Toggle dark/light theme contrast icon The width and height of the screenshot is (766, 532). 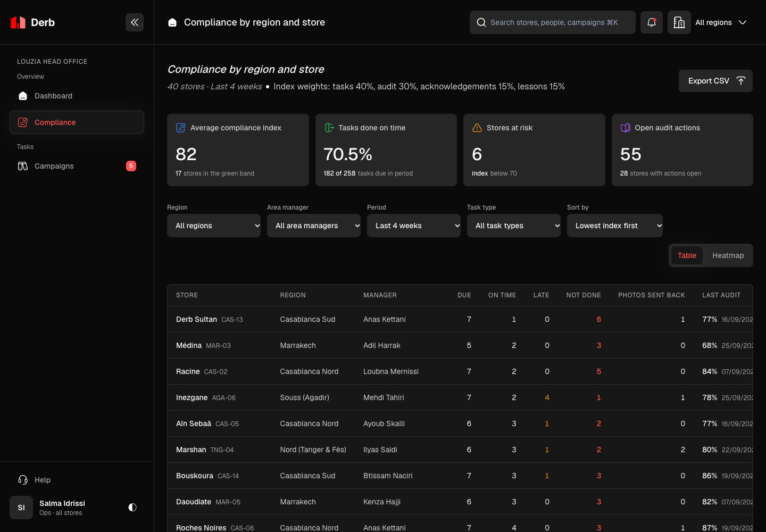[132, 508]
